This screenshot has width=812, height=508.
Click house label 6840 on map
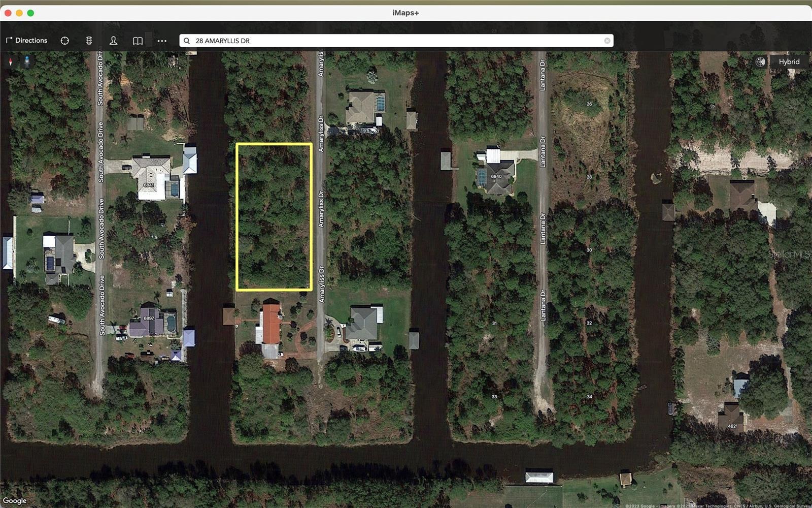pyautogui.click(x=496, y=176)
